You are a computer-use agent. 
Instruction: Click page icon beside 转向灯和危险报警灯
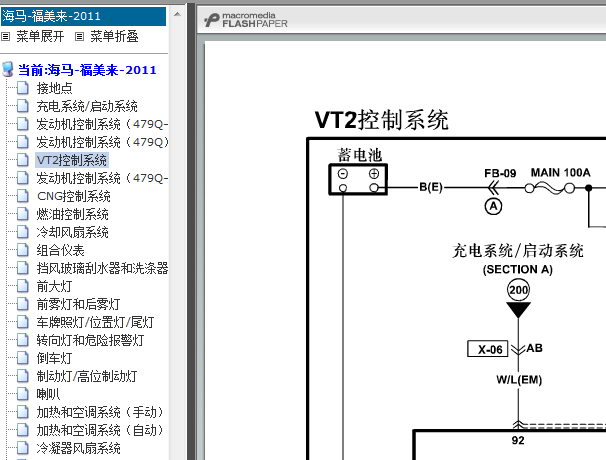(x=23, y=340)
